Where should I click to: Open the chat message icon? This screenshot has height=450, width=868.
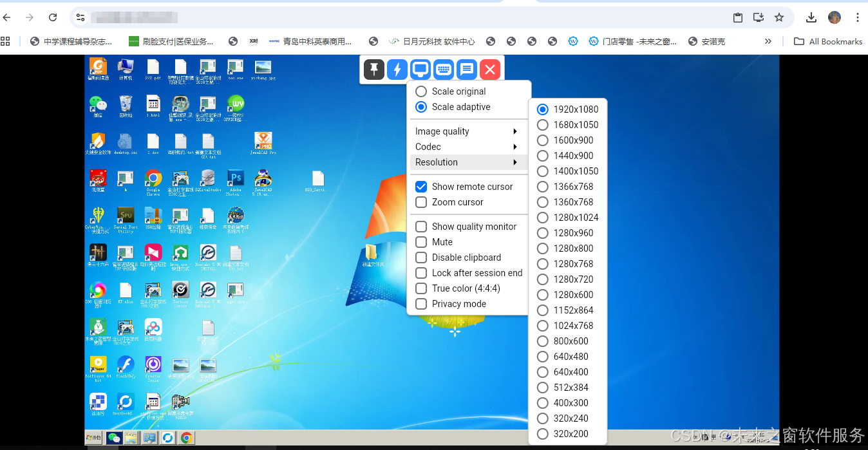467,70
